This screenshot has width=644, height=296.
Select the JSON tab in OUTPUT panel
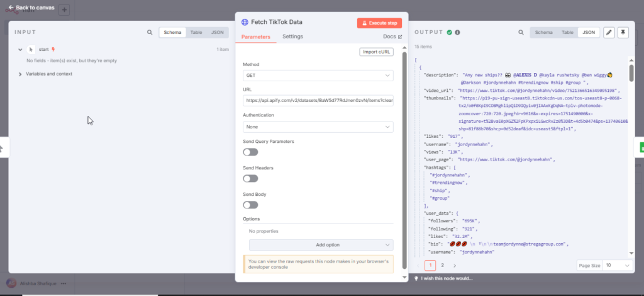point(589,33)
